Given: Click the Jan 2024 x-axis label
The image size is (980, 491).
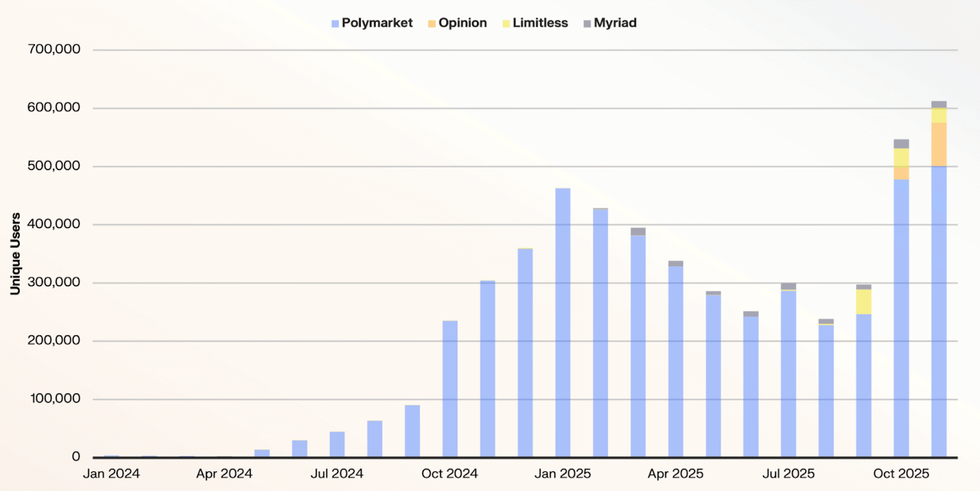Looking at the screenshot, I should [x=111, y=474].
